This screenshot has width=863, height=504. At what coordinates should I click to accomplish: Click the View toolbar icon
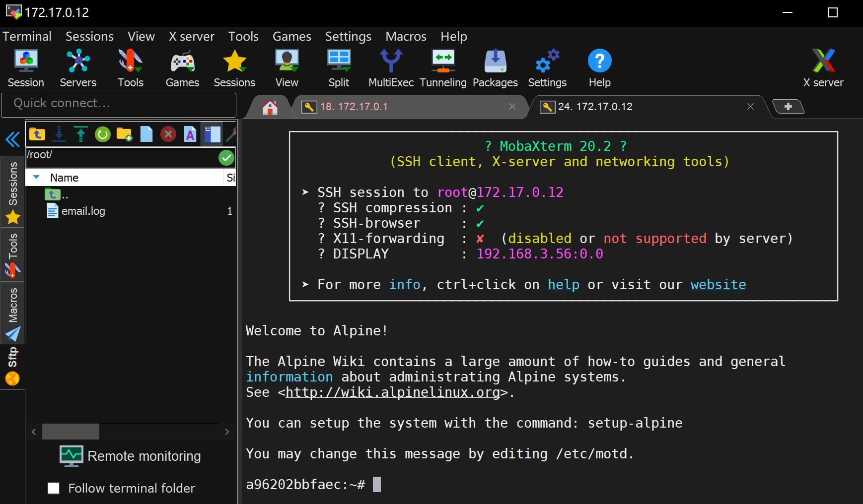(287, 68)
